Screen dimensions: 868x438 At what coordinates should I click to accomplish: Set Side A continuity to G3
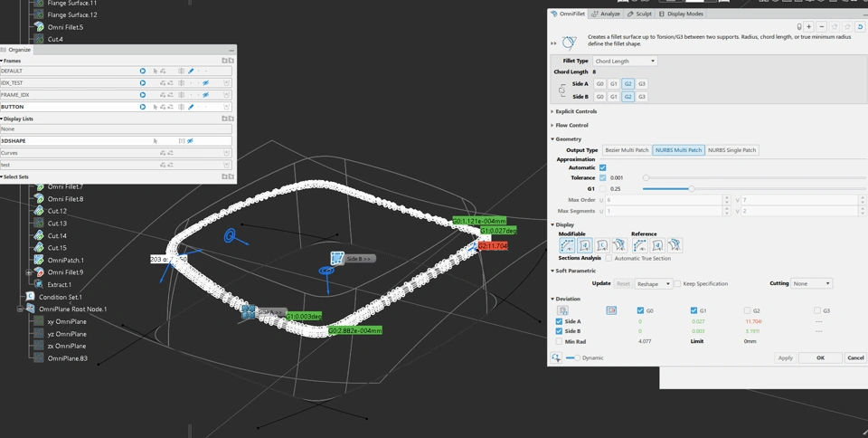pyautogui.click(x=642, y=83)
